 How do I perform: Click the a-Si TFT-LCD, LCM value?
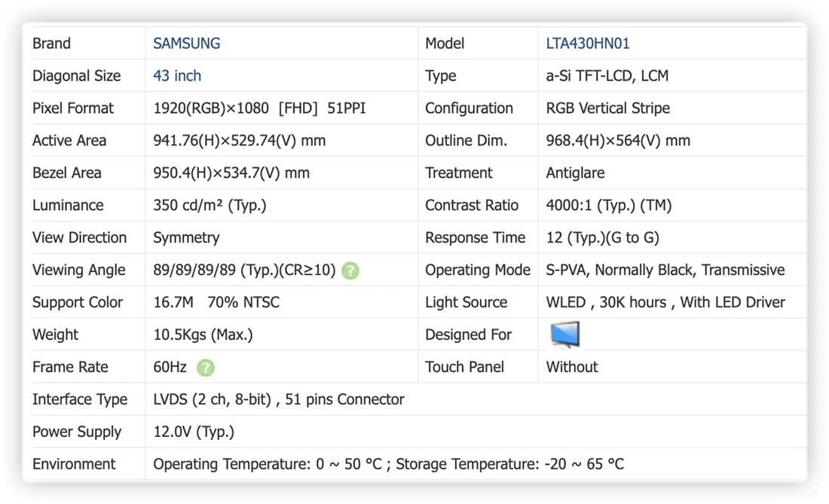(x=607, y=75)
